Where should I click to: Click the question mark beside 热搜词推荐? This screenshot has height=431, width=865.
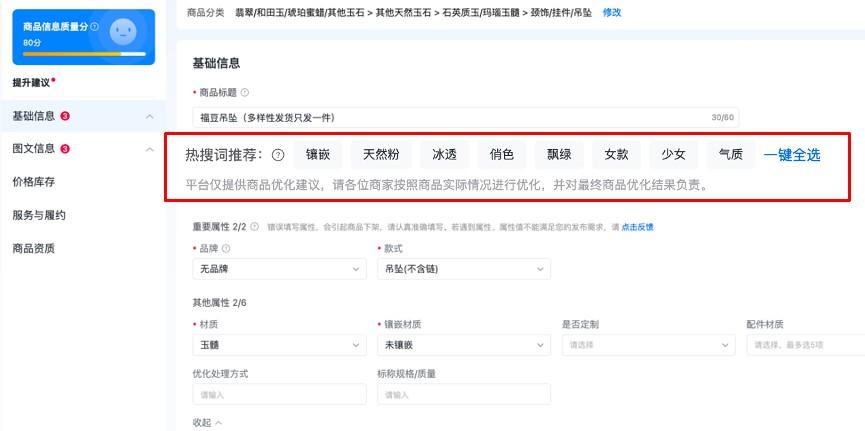278,155
